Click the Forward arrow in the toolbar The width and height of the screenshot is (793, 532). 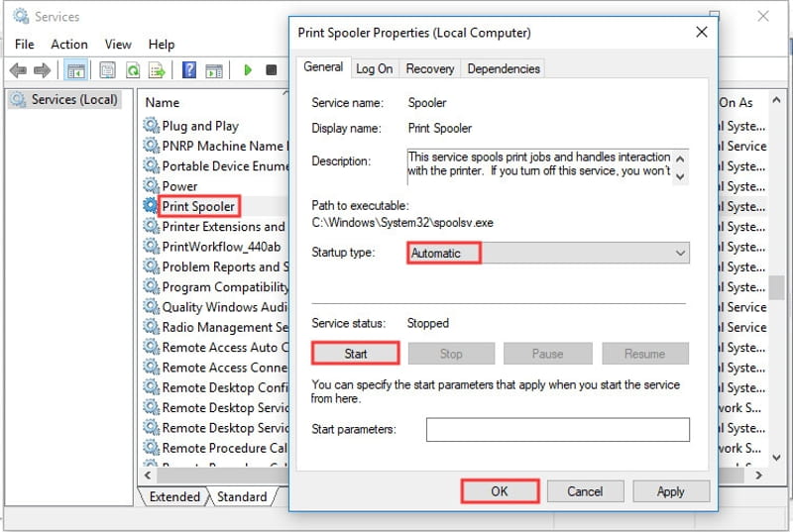(x=43, y=70)
